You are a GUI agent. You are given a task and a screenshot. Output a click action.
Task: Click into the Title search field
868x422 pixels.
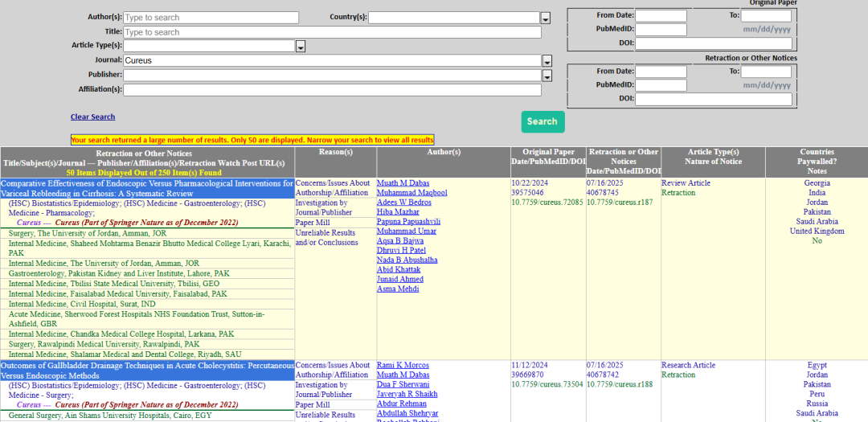(x=332, y=32)
